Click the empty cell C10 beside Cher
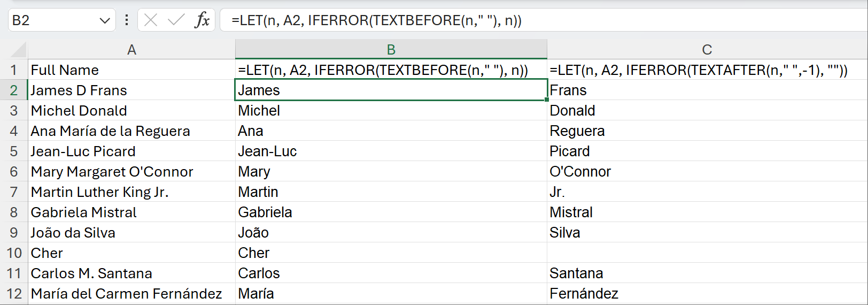Image resolution: width=868 pixels, height=305 pixels. point(707,253)
